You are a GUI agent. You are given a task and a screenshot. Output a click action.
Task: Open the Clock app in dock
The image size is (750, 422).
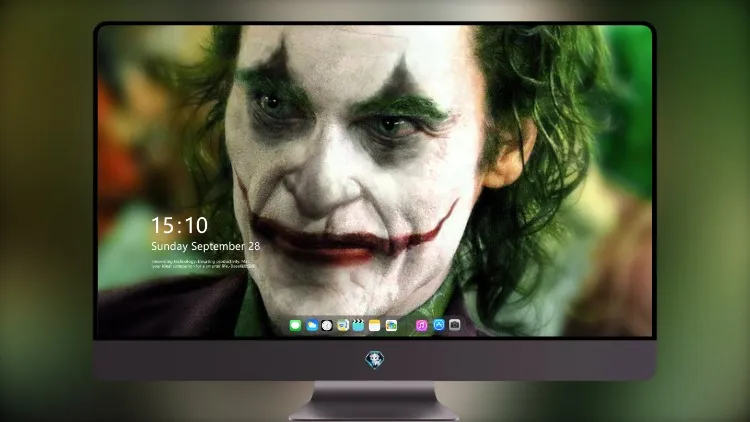pyautogui.click(x=327, y=325)
